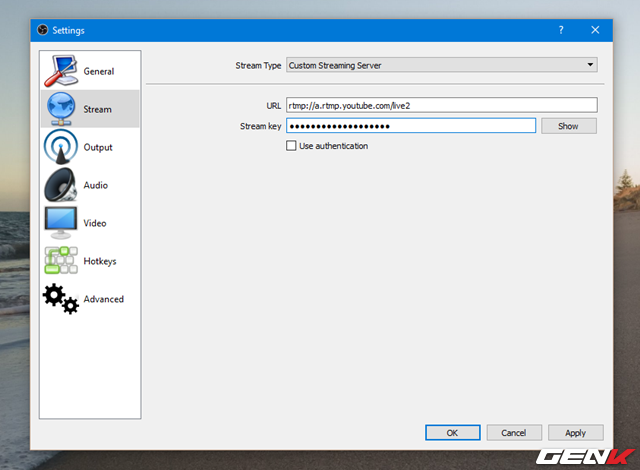Viewport: 640px width, 470px height.
Task: Open the Video monitor icon
Action: pyautogui.click(x=61, y=223)
